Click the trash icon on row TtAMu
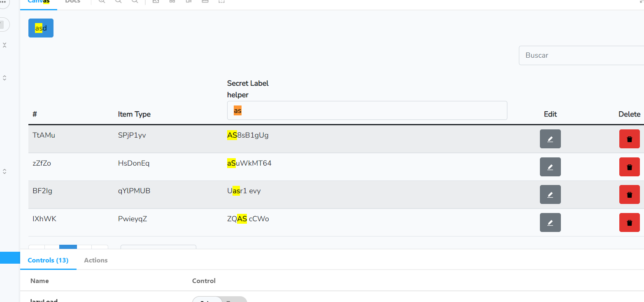Viewport: 644px width, 302px height. point(629,139)
